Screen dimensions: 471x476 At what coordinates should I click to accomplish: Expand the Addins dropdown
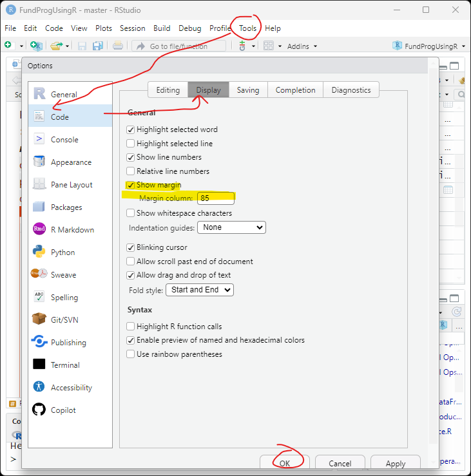(302, 46)
